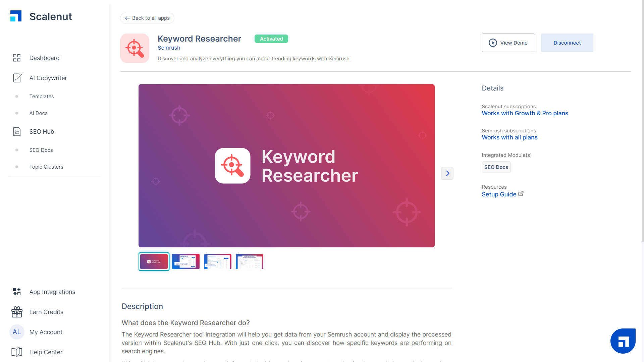Click My Account with the AL avatar

pyautogui.click(x=46, y=332)
